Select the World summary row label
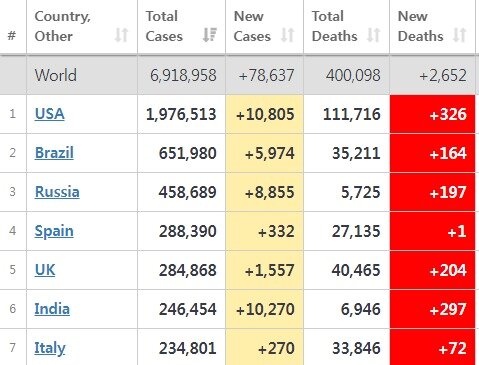The width and height of the screenshot is (479, 365). 56,75
